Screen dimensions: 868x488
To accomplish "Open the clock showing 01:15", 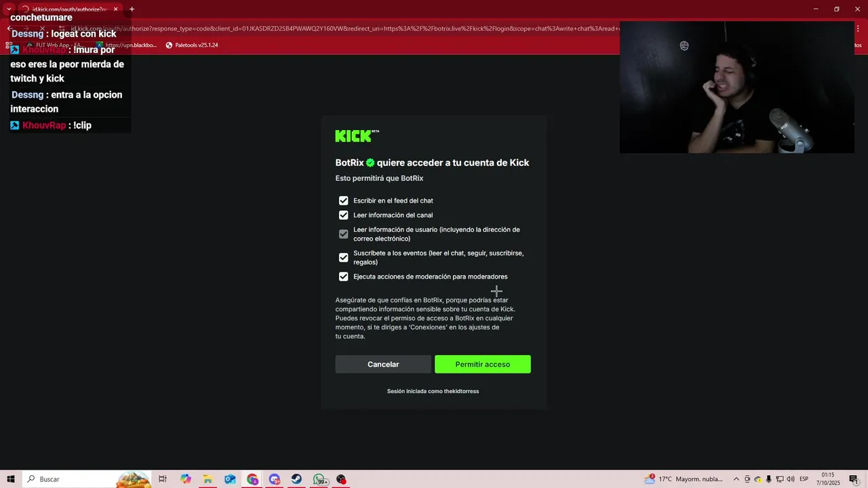I will 828,479.
